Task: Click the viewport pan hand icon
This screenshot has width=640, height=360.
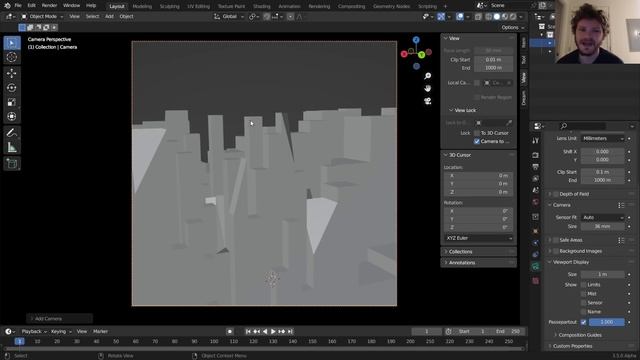Action: [427, 88]
